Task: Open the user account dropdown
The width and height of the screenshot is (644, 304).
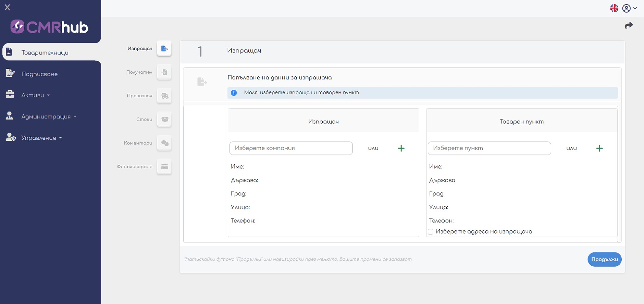Action: pos(629,8)
